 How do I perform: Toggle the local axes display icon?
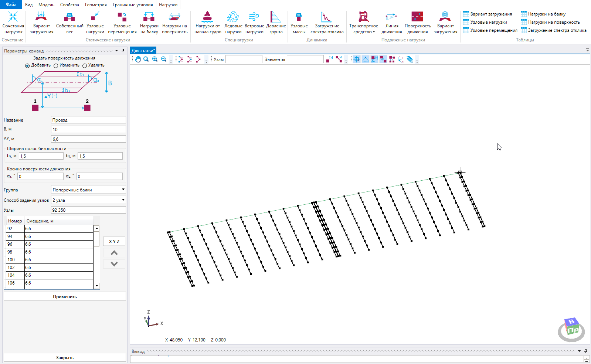tap(401, 59)
